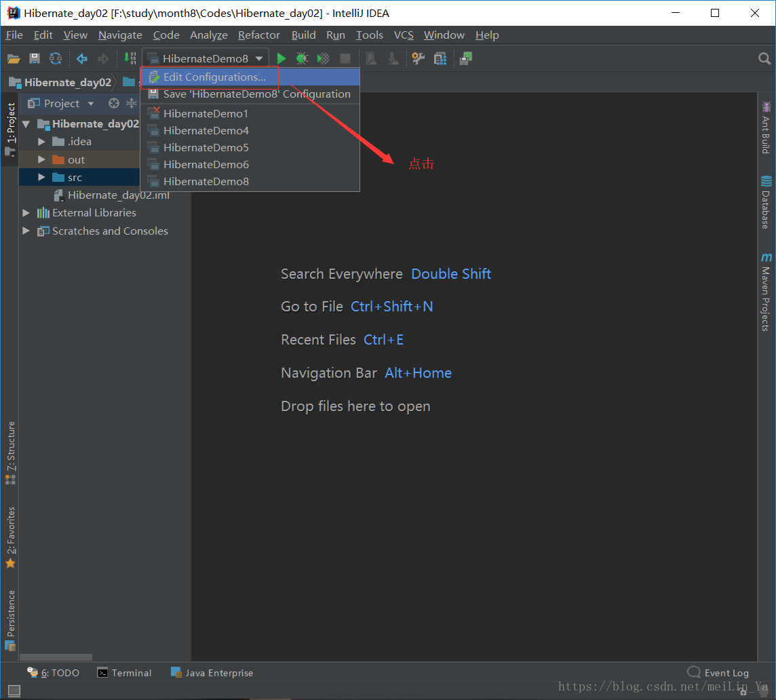The height and width of the screenshot is (700, 776).
Task: Open the Maven Projects side panel
Action: click(766, 292)
